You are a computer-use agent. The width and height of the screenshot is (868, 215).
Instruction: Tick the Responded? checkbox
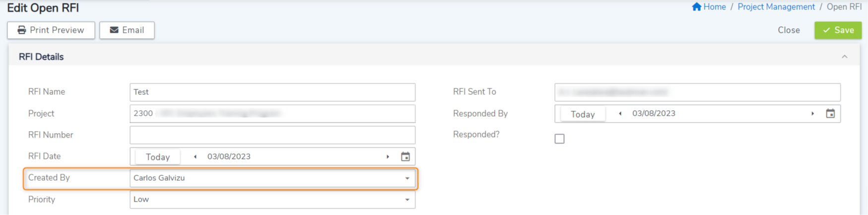point(559,139)
